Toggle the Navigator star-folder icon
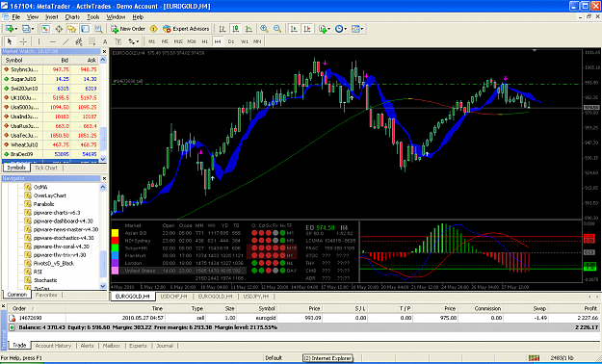Screen dimensions: 602x364 [x=72, y=29]
